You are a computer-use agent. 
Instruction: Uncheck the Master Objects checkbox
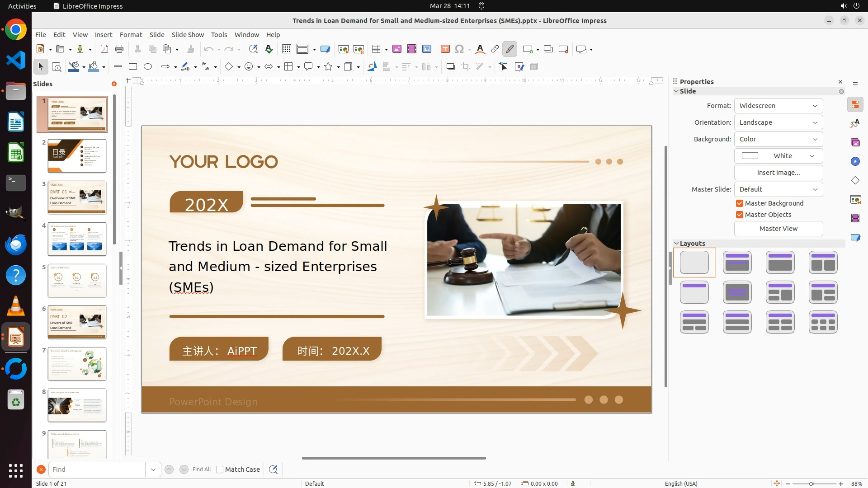pyautogui.click(x=740, y=215)
